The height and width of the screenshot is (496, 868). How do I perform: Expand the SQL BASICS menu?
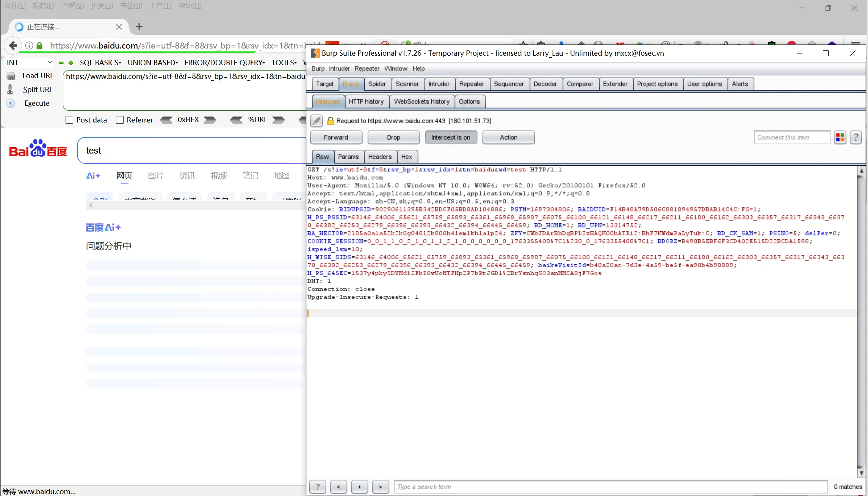(x=100, y=63)
